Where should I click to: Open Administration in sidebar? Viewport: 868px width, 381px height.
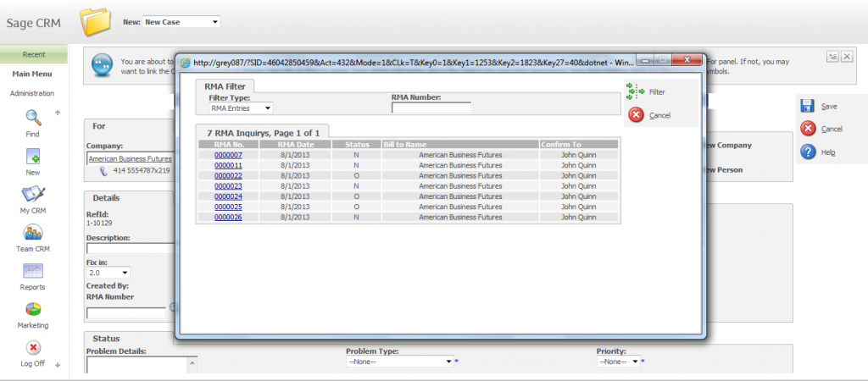tap(32, 93)
